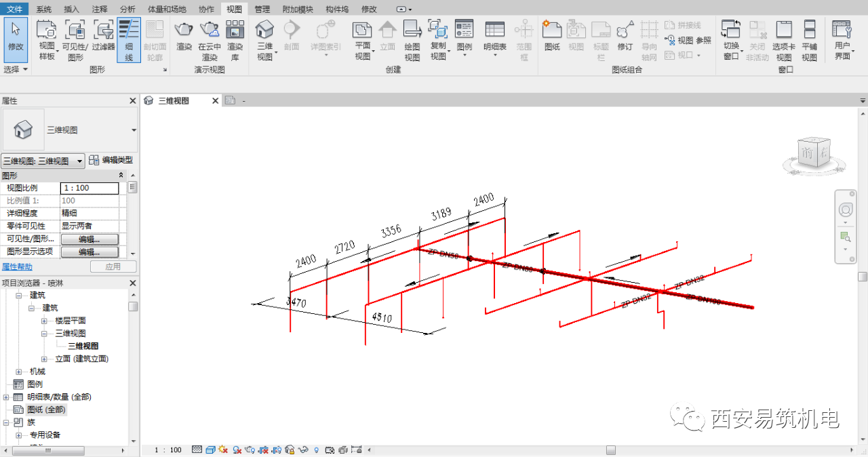Toggle visual style cube in view control bar

click(210, 450)
